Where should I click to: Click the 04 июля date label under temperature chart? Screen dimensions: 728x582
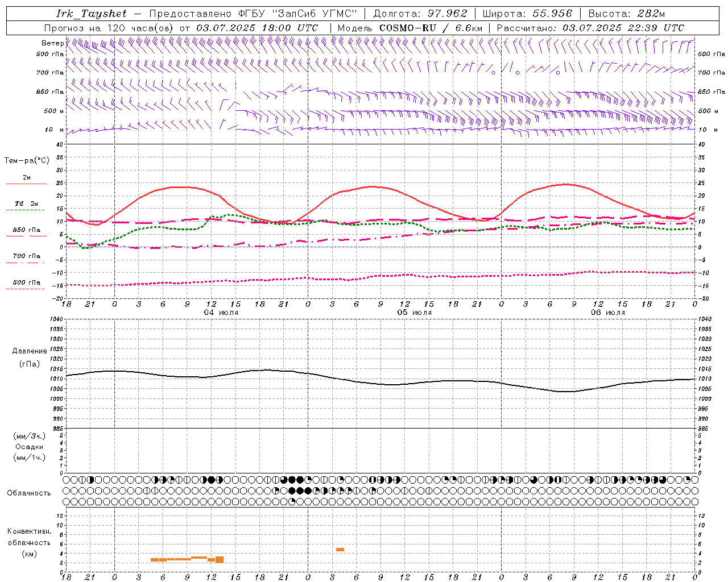pos(221,313)
